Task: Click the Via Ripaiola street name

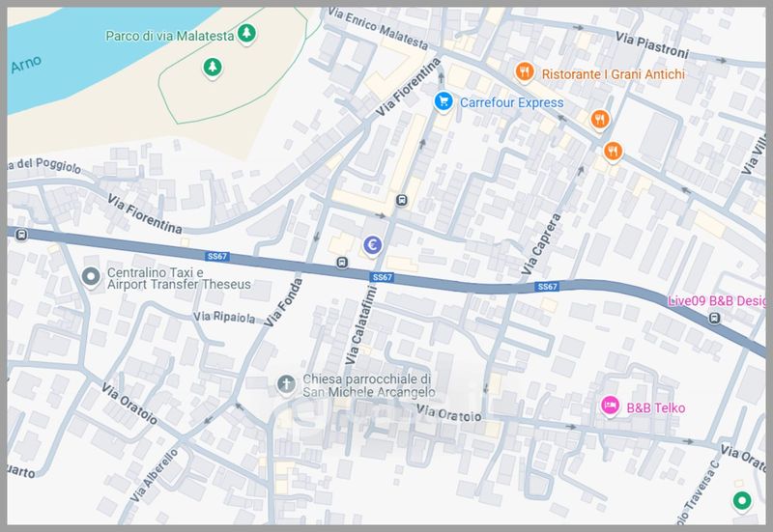Action: pyautogui.click(x=224, y=317)
